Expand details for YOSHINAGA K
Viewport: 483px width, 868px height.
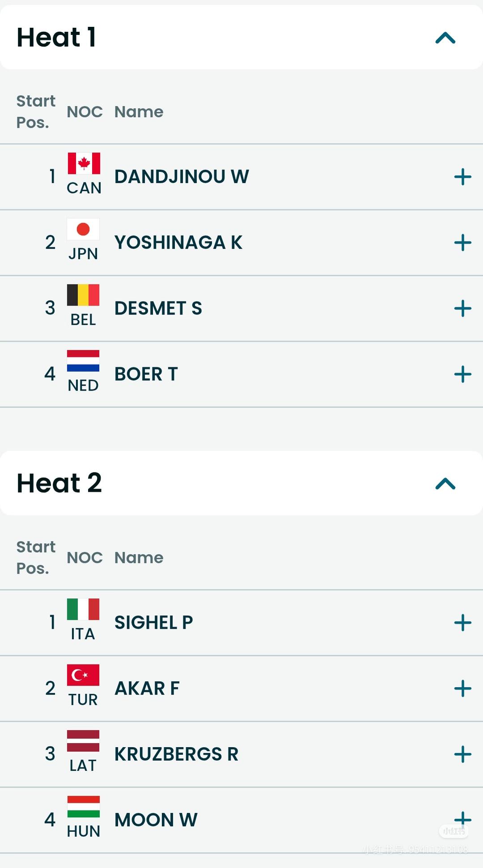click(463, 243)
